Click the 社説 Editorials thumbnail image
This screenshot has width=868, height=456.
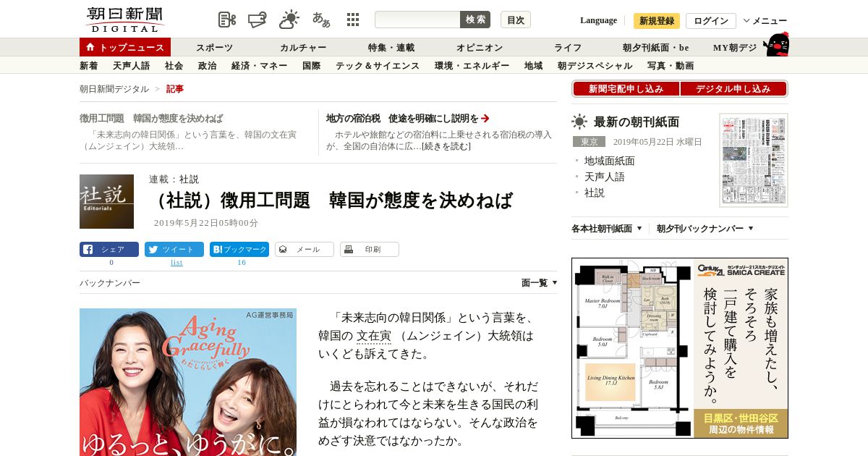pos(106,201)
